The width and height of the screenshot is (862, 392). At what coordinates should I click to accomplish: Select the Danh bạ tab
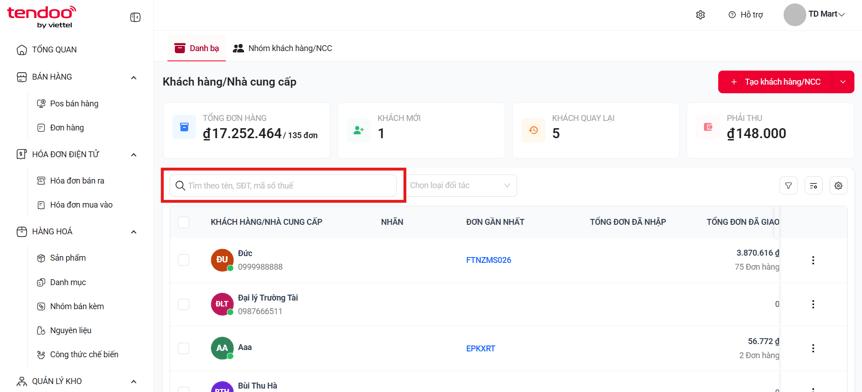pos(196,48)
